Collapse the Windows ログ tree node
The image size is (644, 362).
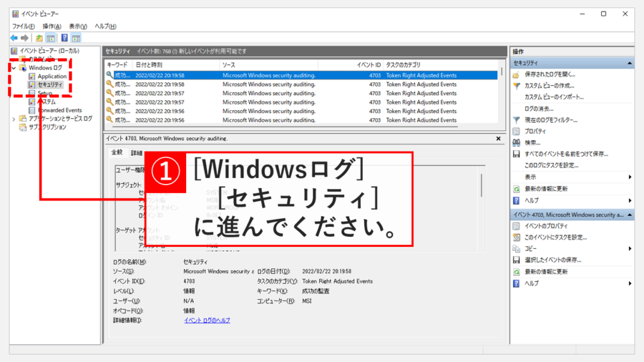coord(14,68)
